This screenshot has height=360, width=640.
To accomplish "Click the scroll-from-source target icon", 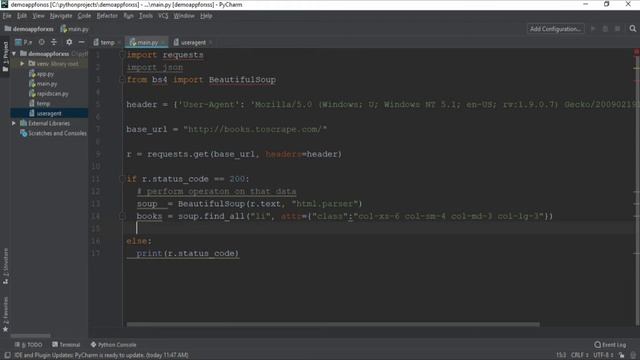I will [x=42, y=42].
